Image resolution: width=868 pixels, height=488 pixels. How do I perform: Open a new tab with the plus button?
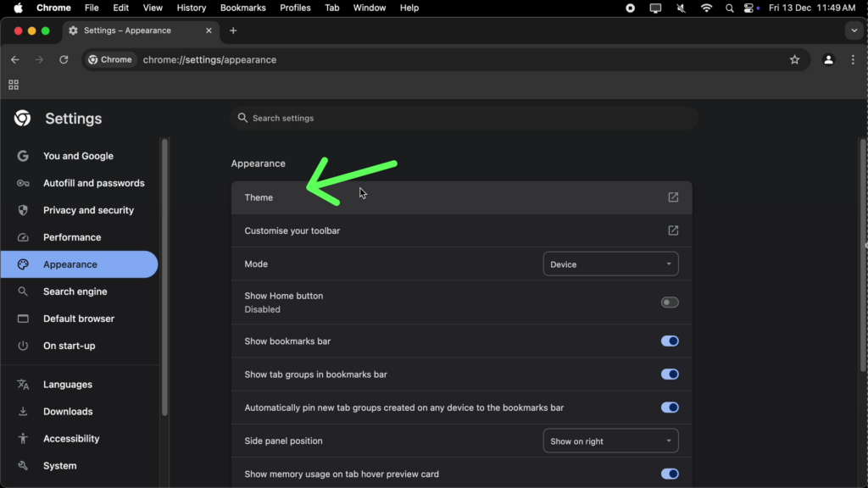click(x=233, y=30)
